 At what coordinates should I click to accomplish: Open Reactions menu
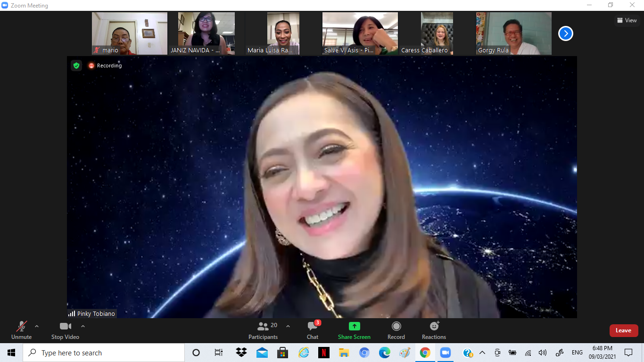[x=434, y=330]
